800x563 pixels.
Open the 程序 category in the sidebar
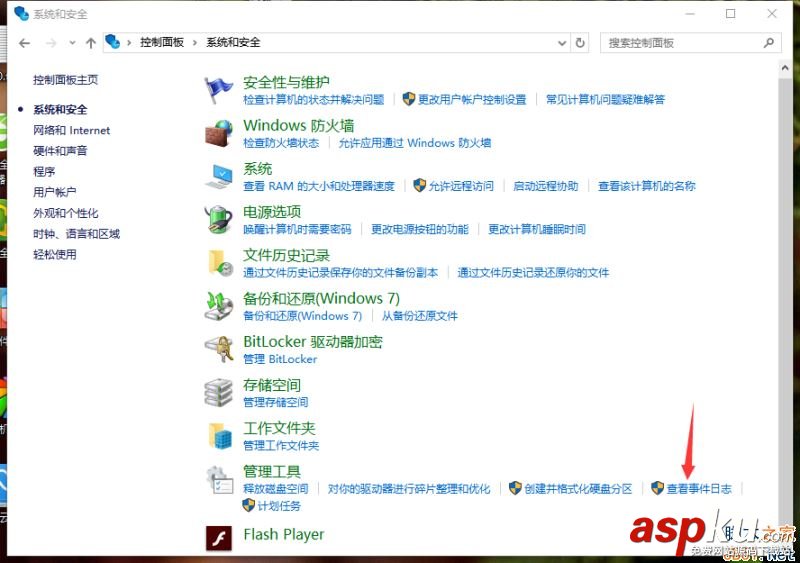coord(44,172)
